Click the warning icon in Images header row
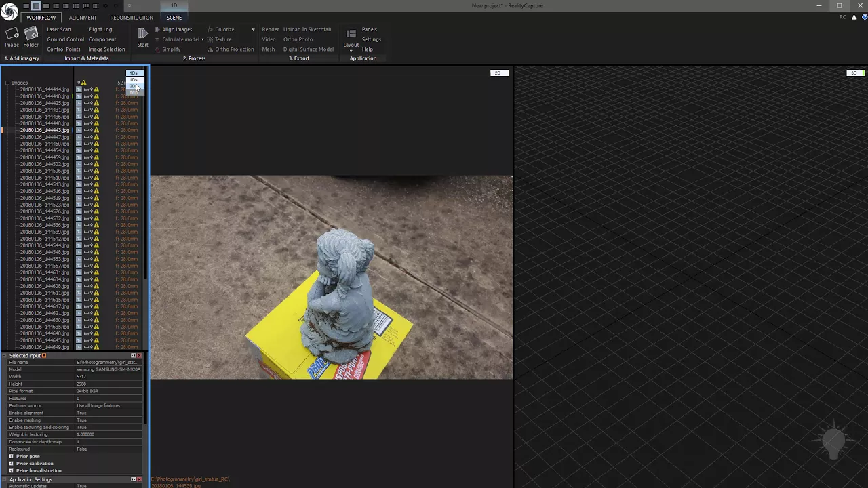This screenshot has width=868, height=488. point(83,83)
